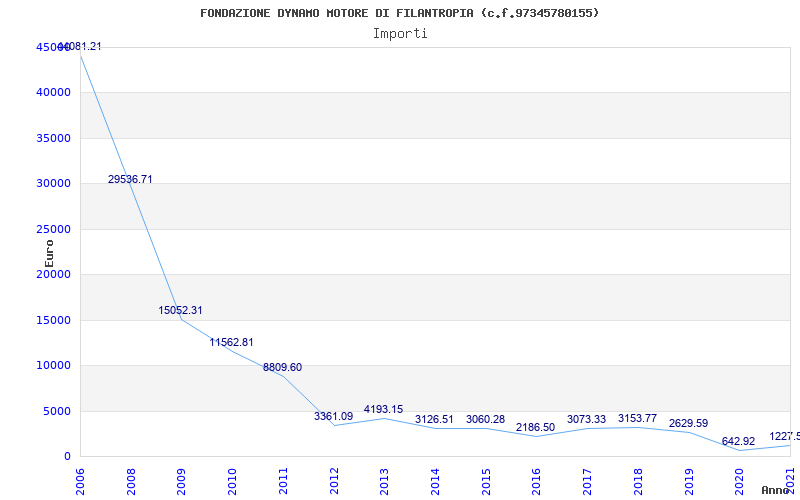Click the Anno axis label
This screenshot has height=500, width=800.
[774, 490]
